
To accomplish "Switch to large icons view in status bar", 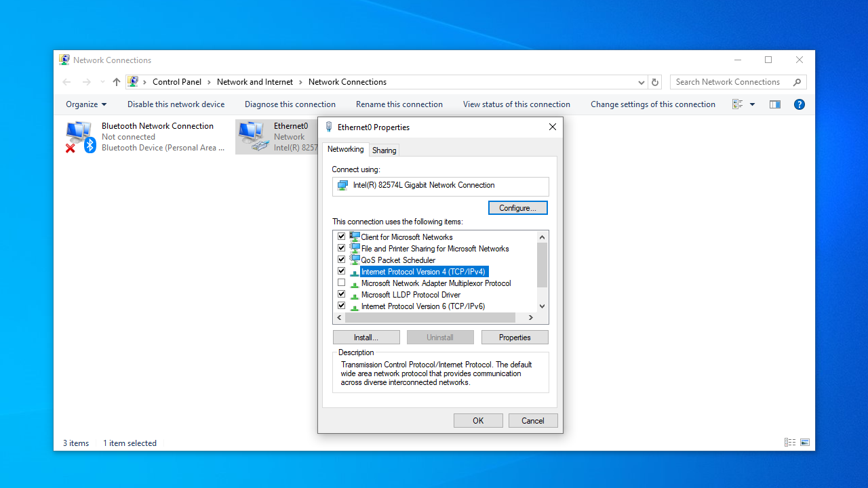I will coord(805,443).
